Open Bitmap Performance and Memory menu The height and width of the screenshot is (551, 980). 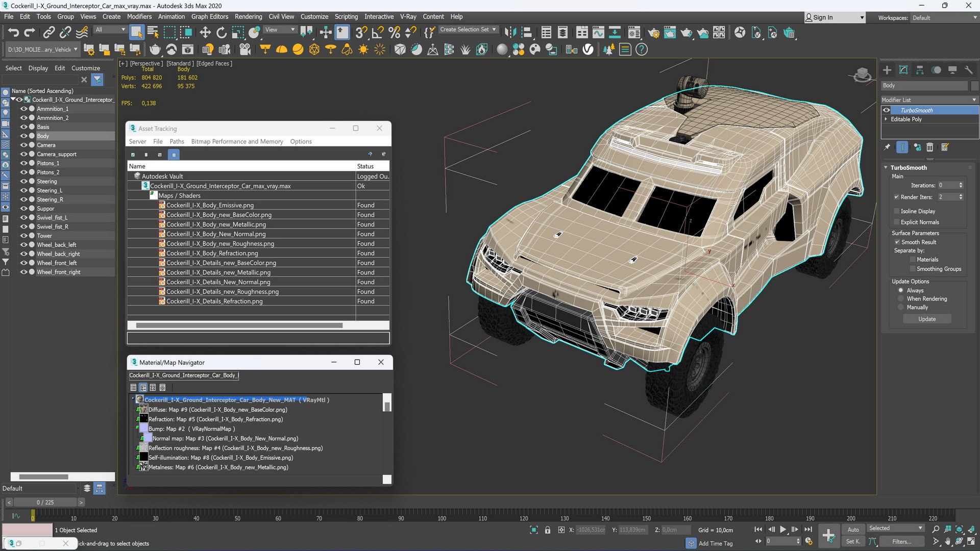(x=237, y=142)
